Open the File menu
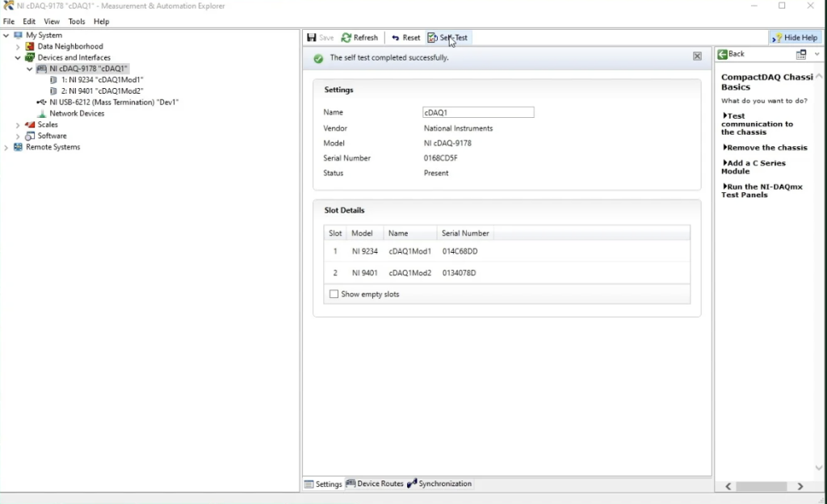This screenshot has height=504, width=827. (9, 22)
